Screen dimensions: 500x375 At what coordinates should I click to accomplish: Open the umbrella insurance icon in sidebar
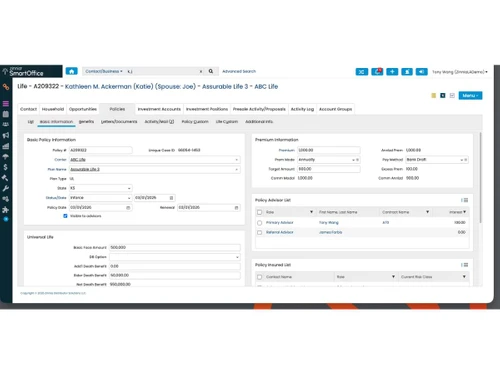pos(6,157)
